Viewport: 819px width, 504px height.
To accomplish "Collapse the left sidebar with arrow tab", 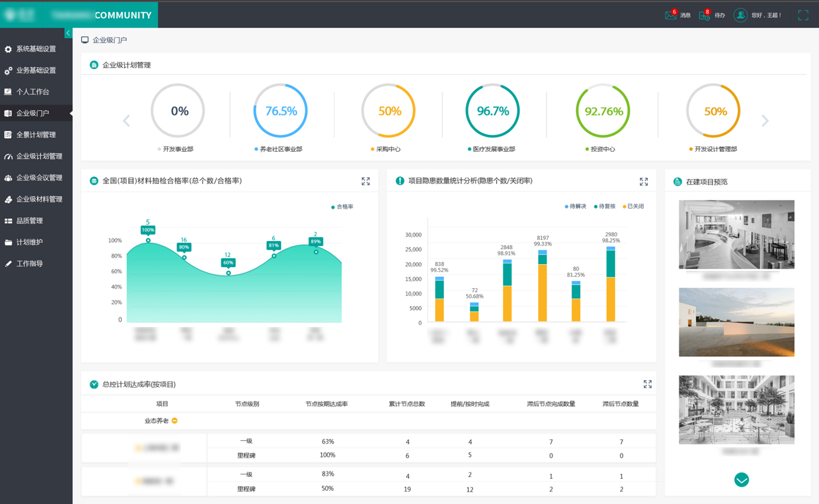I will pos(68,33).
